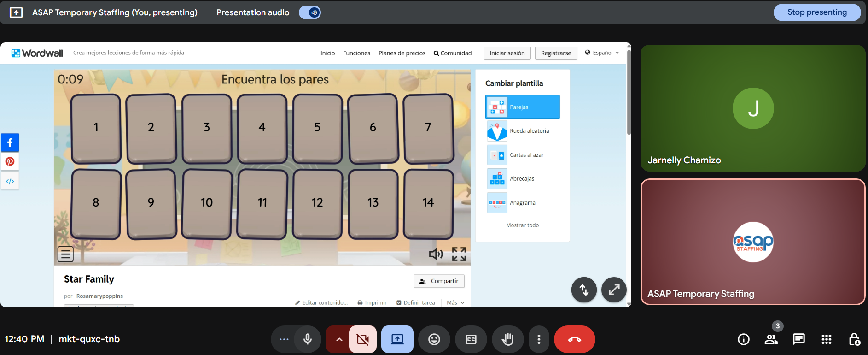This screenshot has width=868, height=355.
Task: Hang up with the red leave button
Action: tap(574, 339)
